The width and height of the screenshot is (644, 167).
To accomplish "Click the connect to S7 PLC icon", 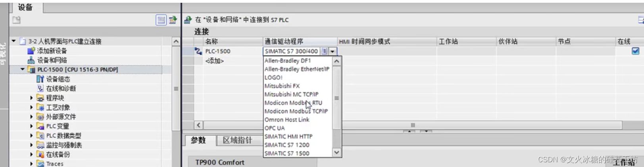I will click(x=188, y=20).
